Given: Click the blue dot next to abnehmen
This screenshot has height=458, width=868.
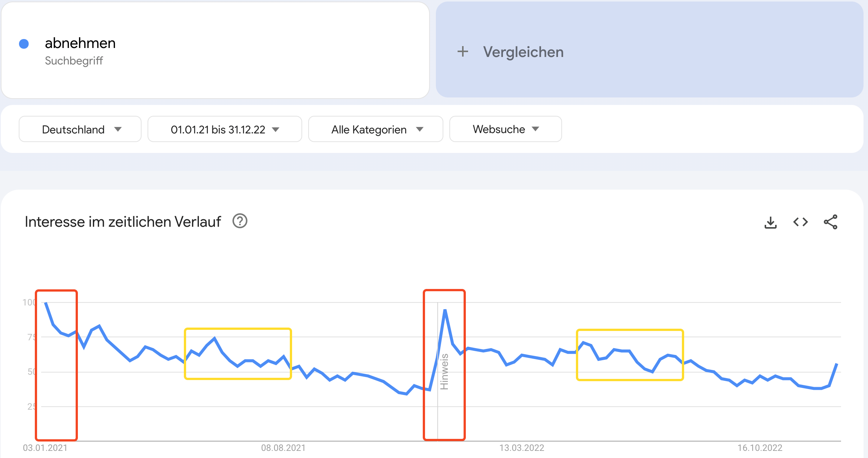Looking at the screenshot, I should 24,44.
